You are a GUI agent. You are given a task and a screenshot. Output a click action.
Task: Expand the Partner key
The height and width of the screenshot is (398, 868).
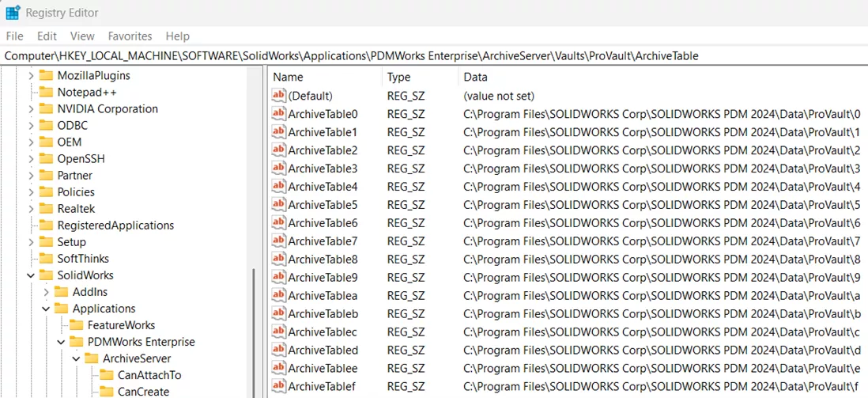(x=31, y=175)
